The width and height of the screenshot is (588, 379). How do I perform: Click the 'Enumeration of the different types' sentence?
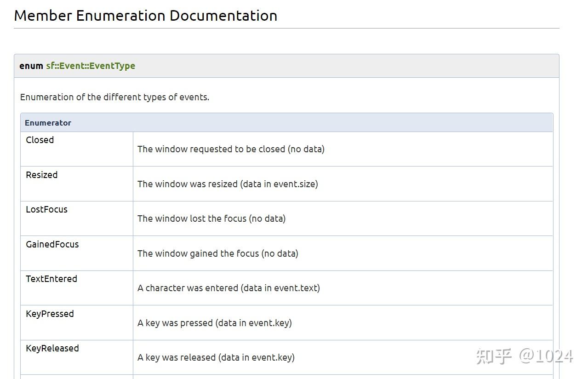click(114, 97)
